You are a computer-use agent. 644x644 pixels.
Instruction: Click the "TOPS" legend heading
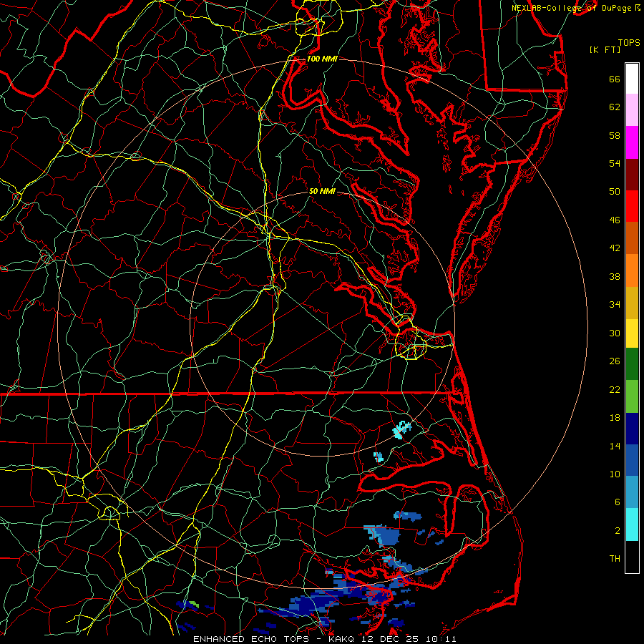629,42
